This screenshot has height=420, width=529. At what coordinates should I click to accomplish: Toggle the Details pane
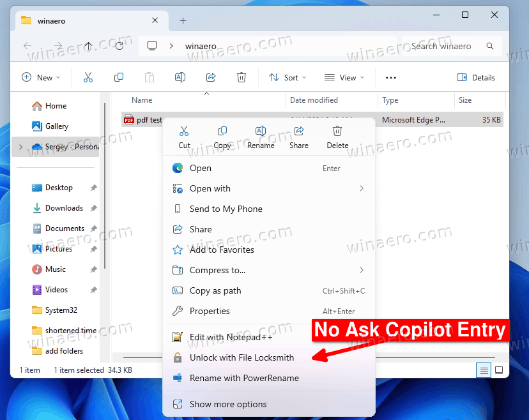pos(476,77)
